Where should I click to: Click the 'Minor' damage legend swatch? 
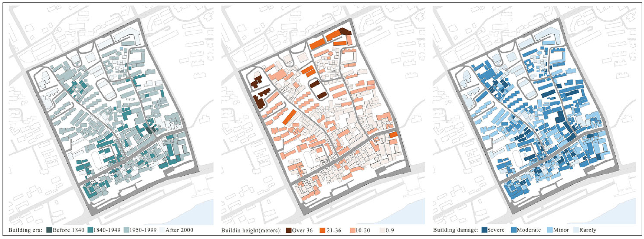550,230
